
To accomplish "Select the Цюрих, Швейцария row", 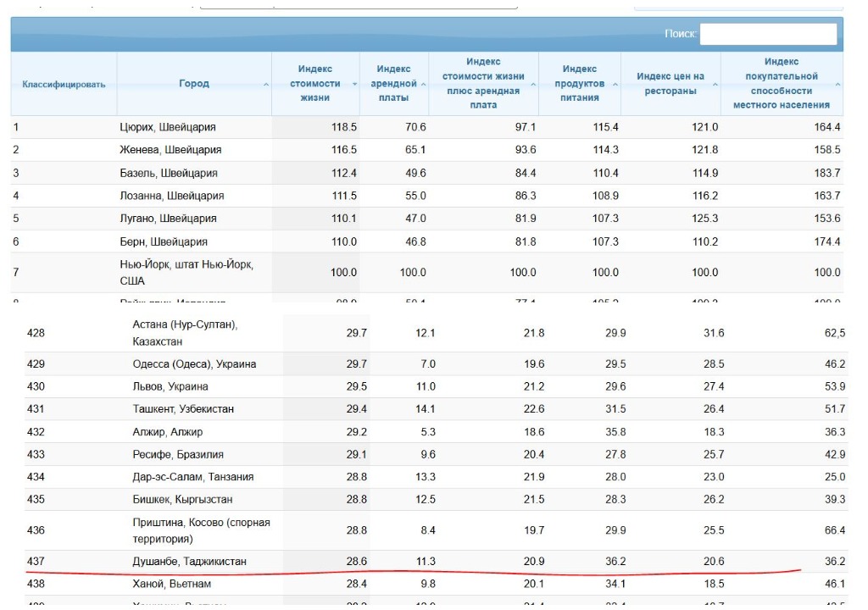I will pyautogui.click(x=168, y=127).
